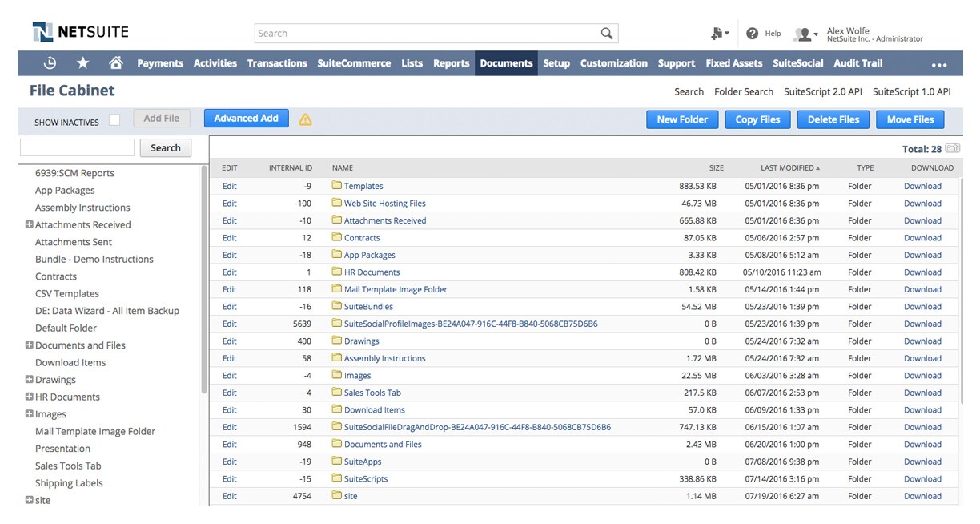Viewport: 980px width, 524px height.
Task: Sort by Last Modified column header
Action: (790, 168)
